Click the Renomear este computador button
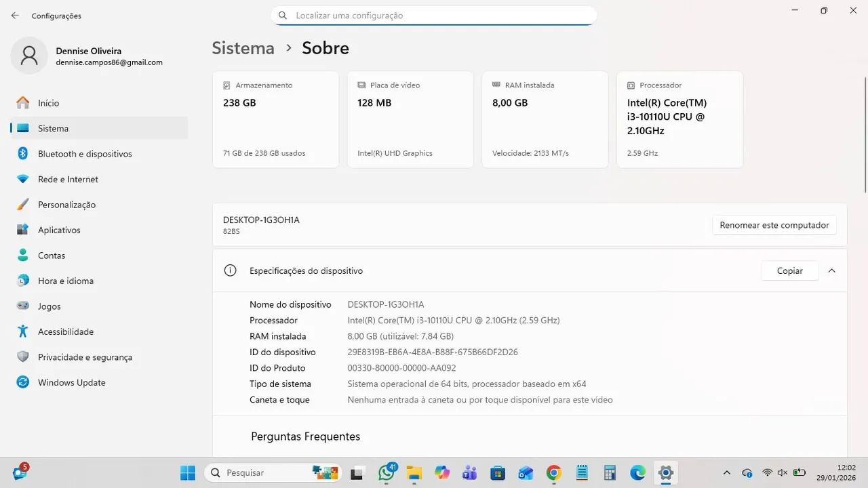 point(774,224)
